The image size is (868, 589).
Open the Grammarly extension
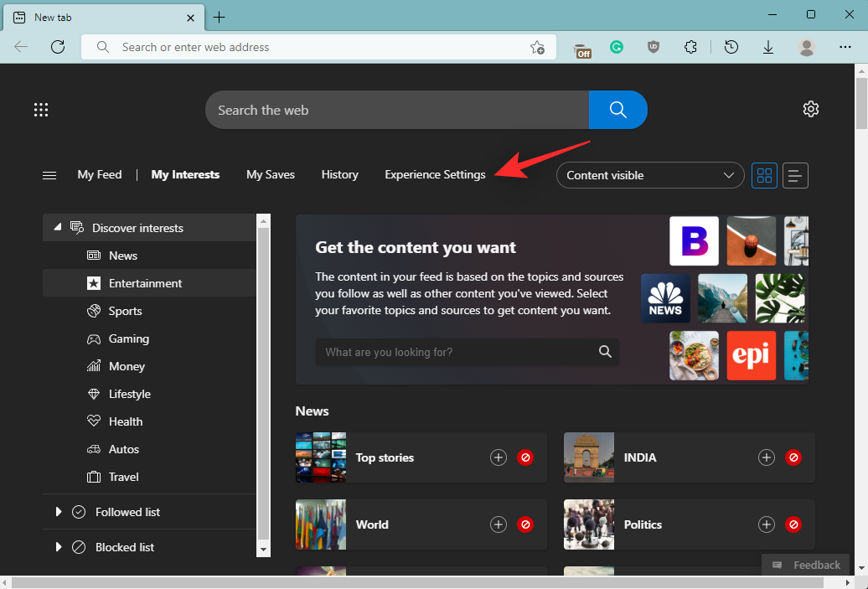click(617, 47)
